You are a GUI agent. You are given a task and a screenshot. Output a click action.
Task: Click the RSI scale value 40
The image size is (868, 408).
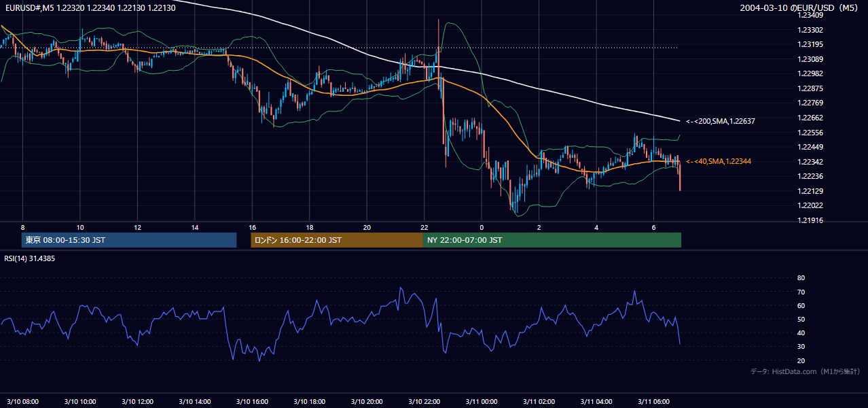pos(801,333)
